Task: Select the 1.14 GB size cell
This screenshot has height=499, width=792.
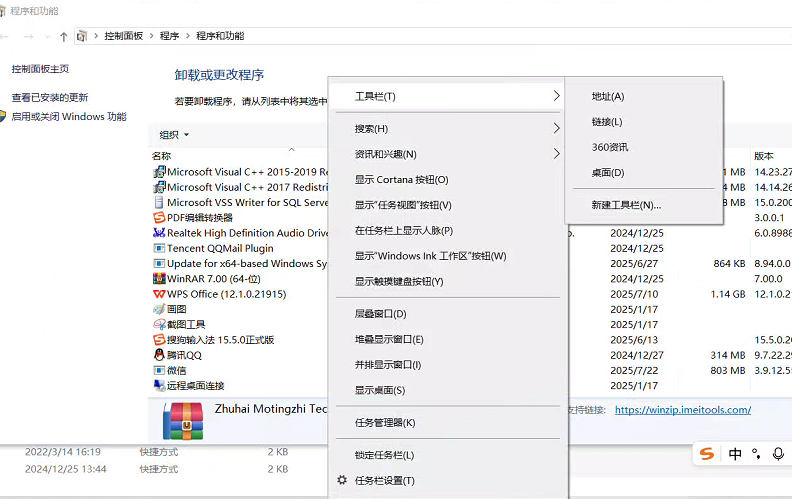Action: pyautogui.click(x=728, y=294)
